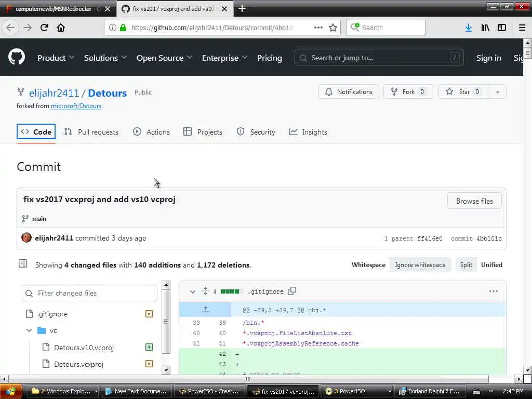Open the Code tab
The image size is (532, 399).
click(36, 131)
